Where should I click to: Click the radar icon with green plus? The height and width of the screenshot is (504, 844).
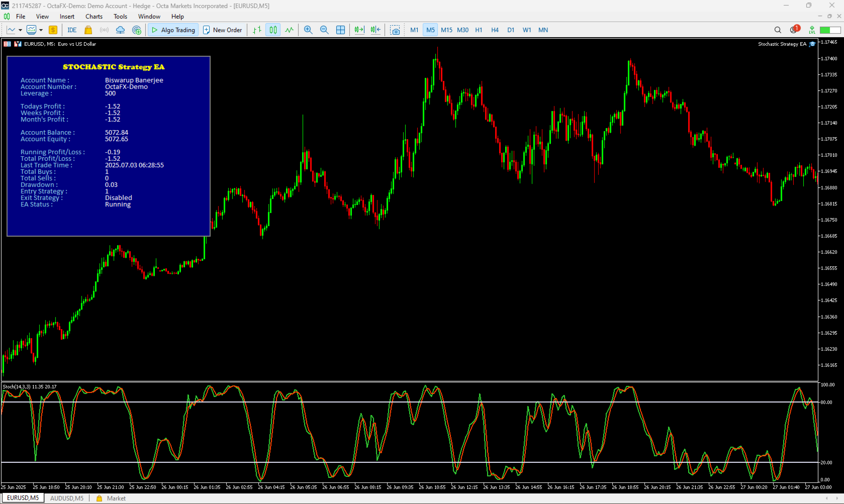(x=136, y=30)
